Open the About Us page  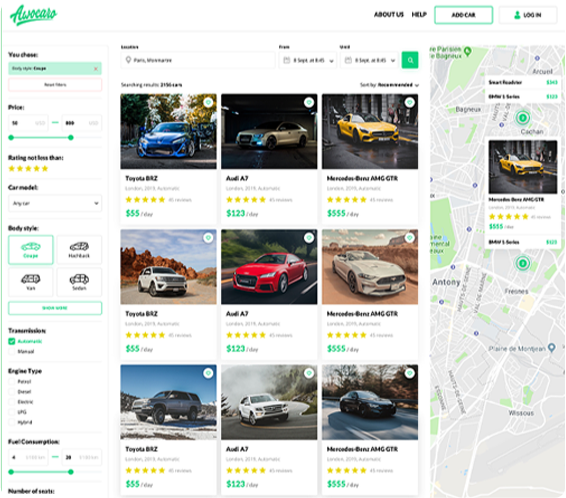(388, 15)
